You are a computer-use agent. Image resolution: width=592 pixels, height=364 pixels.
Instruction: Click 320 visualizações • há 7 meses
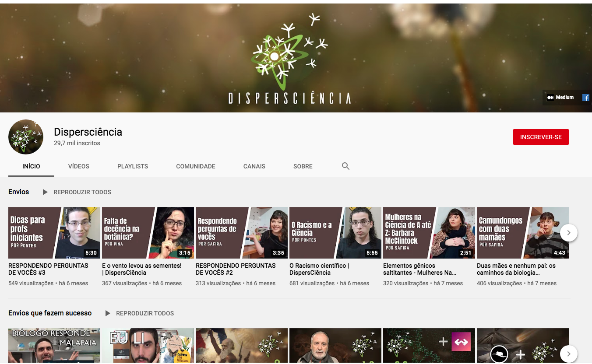(423, 283)
